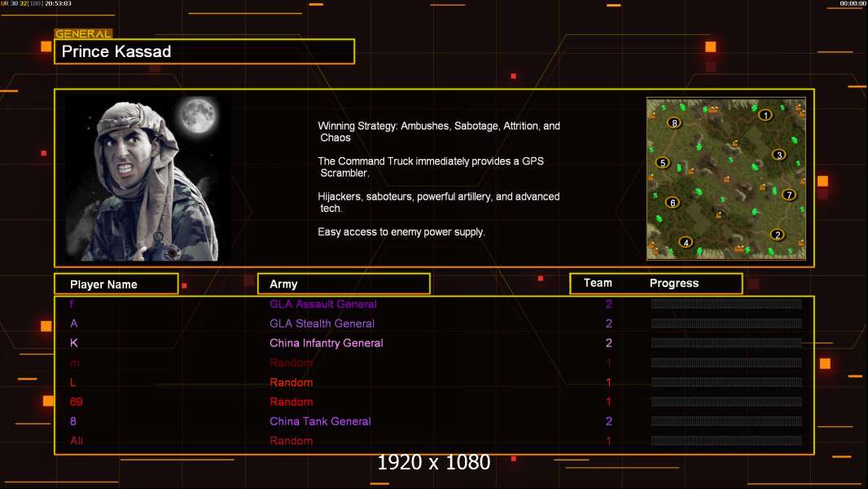The image size is (868, 489).
Task: Click the progress bar for player L
Action: [x=726, y=382]
